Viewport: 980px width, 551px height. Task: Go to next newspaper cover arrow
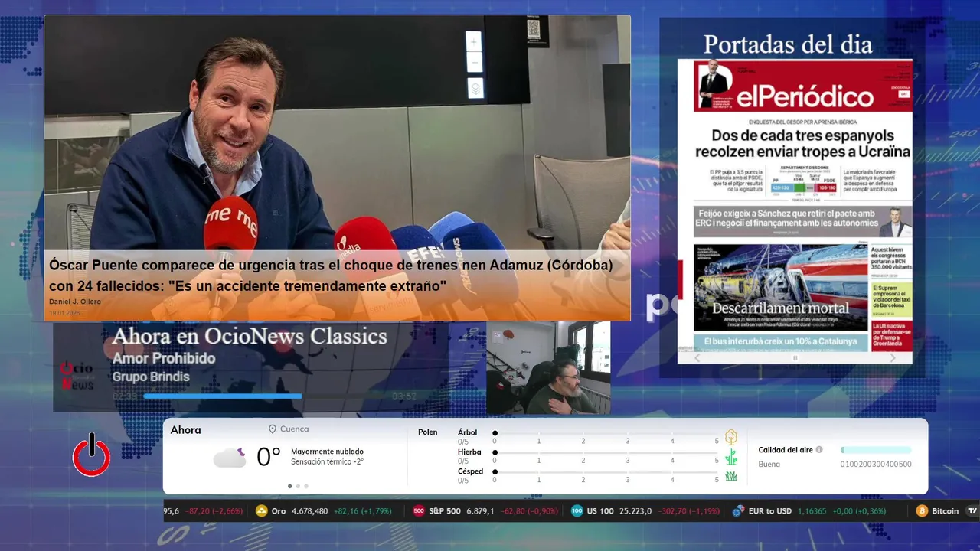point(893,358)
